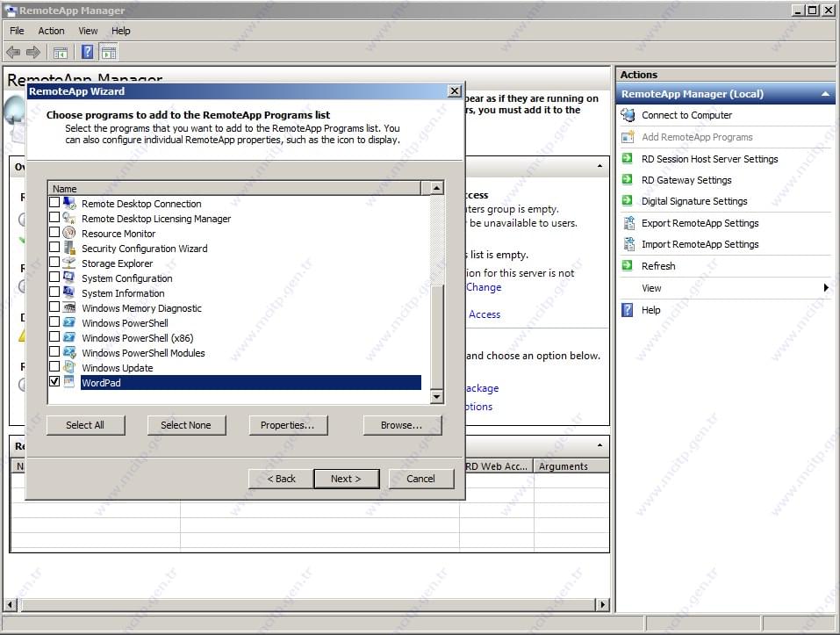Click the Change link in background window
The image size is (840, 635).
tap(484, 287)
